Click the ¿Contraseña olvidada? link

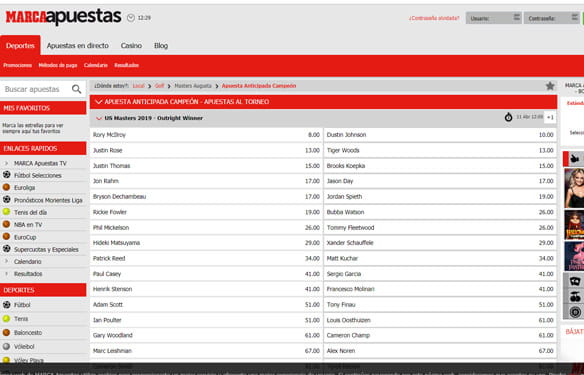click(434, 18)
